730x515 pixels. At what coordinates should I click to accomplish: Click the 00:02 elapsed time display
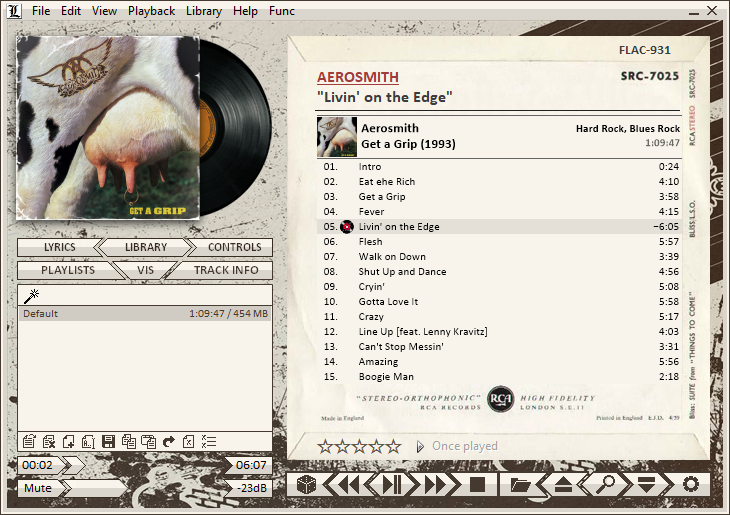coord(38,465)
